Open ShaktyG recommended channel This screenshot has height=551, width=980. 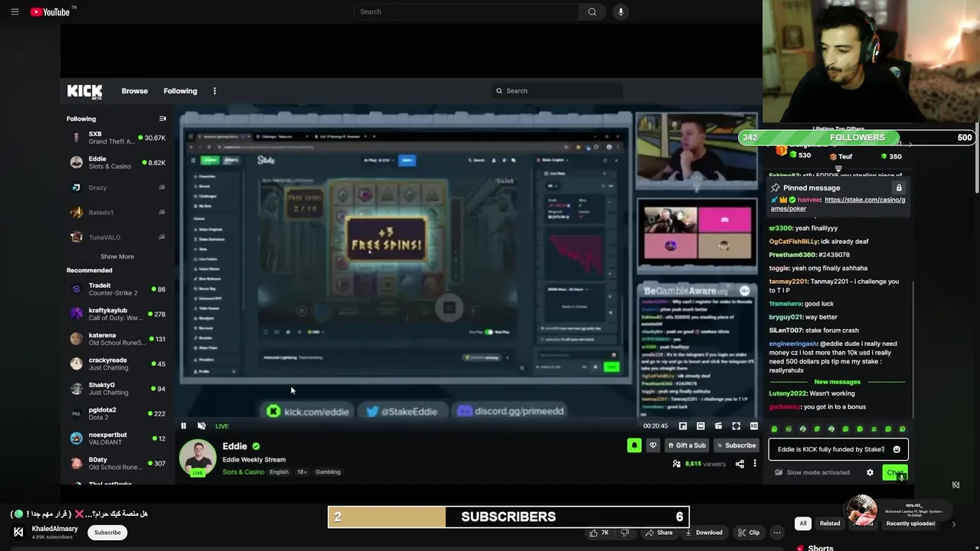tap(116, 389)
